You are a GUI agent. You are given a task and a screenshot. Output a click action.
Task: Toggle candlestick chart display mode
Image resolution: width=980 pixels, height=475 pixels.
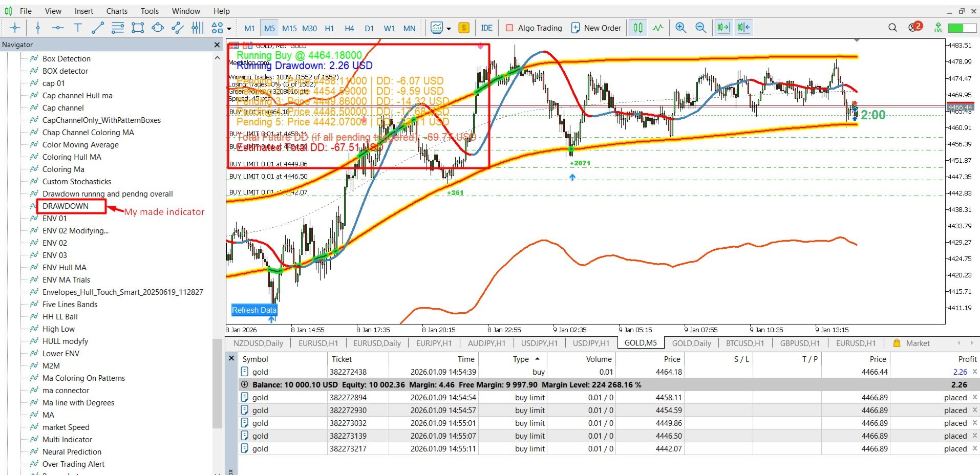tap(638, 28)
